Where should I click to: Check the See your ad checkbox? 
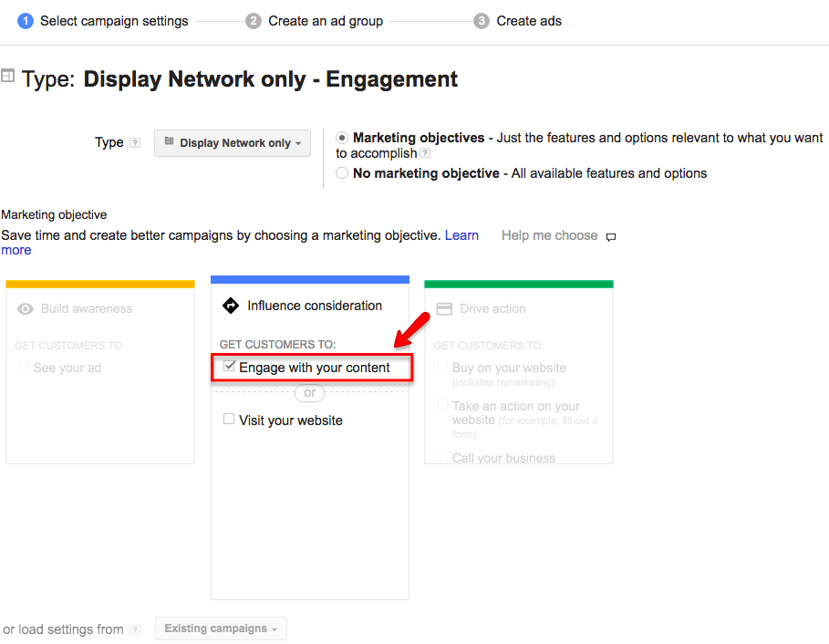pos(24,367)
